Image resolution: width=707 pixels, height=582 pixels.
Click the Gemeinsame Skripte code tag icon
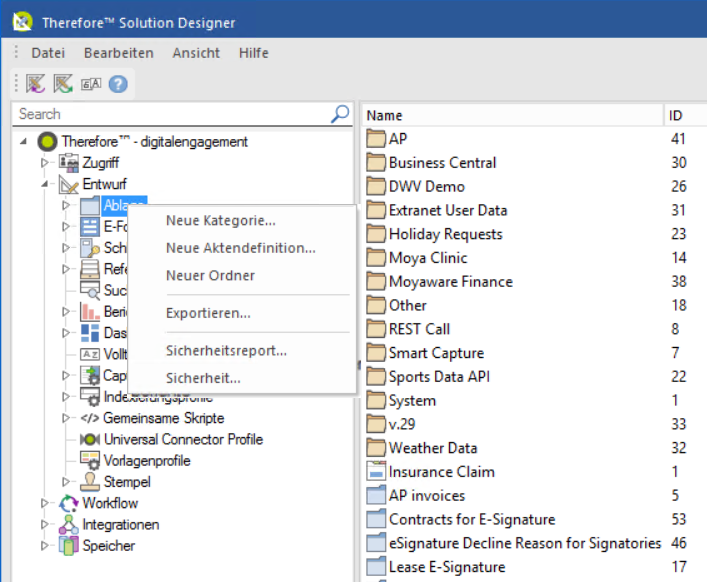pyautogui.click(x=90, y=418)
